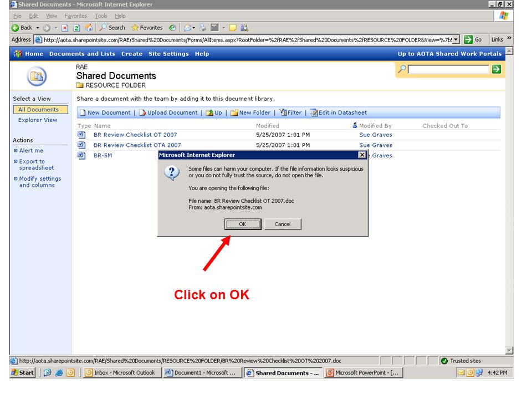The image size is (532, 399).
Task: Expand the Links toolbar chevron
Action: (509, 38)
